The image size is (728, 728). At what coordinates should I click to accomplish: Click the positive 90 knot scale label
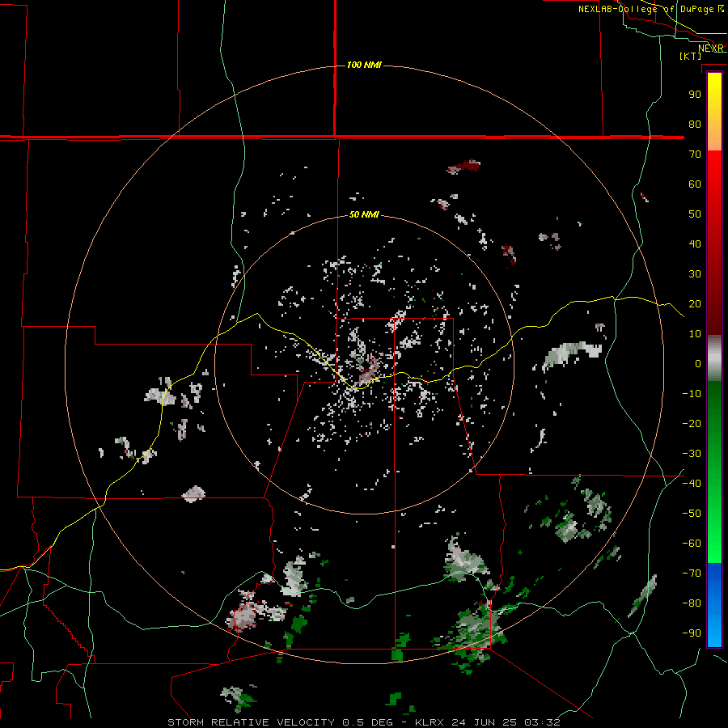point(695,95)
